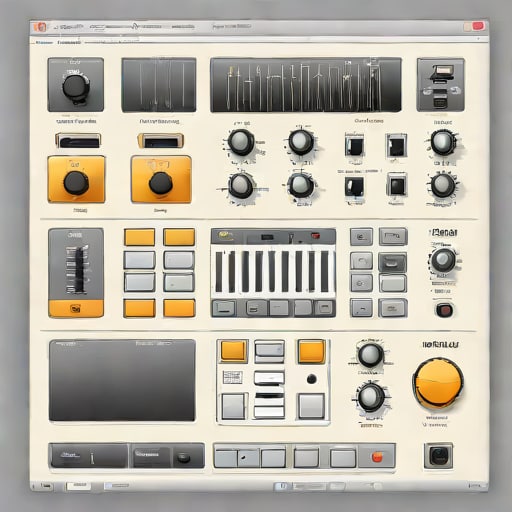Adjust the upper white knob left of the big orange knob
Viewport: 512px width, 512px height.
370,355
